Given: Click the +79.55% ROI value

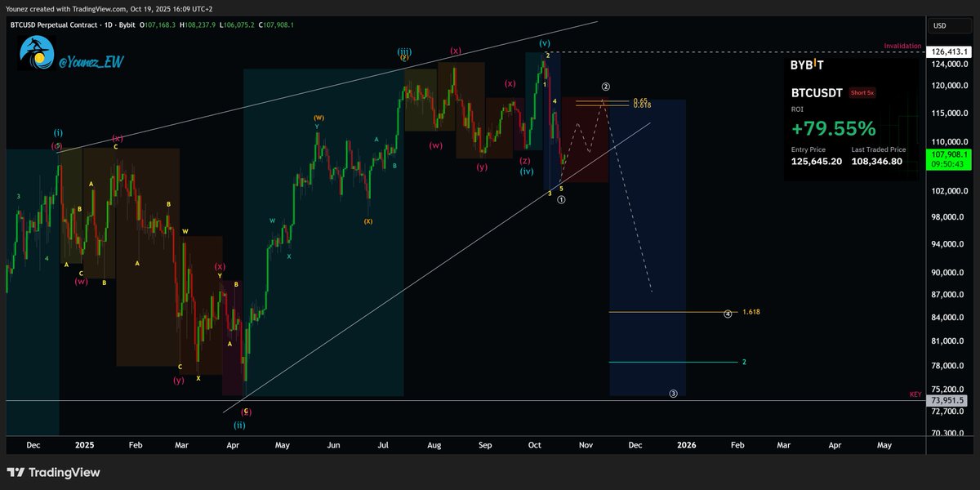Looking at the screenshot, I should (x=832, y=128).
